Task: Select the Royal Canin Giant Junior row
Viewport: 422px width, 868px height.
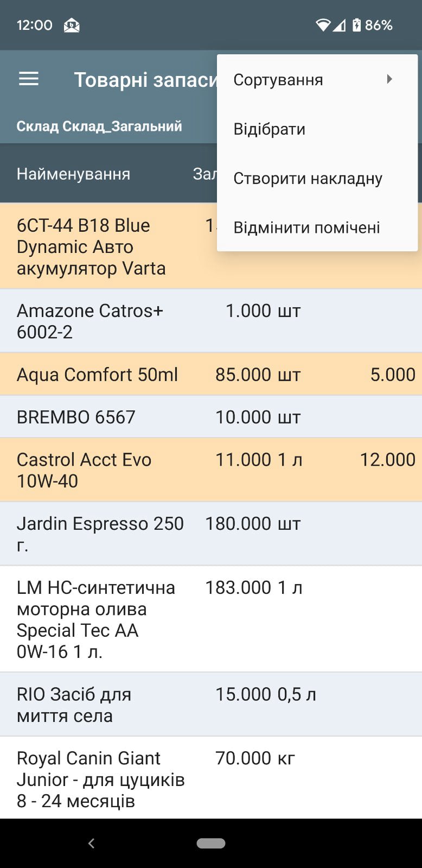Action: click(x=211, y=778)
